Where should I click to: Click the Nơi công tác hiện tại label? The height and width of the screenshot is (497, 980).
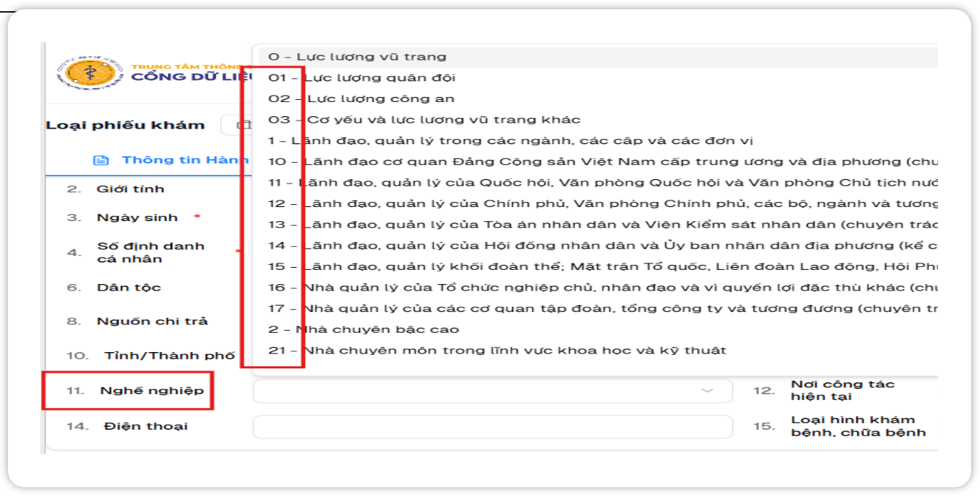843,390
